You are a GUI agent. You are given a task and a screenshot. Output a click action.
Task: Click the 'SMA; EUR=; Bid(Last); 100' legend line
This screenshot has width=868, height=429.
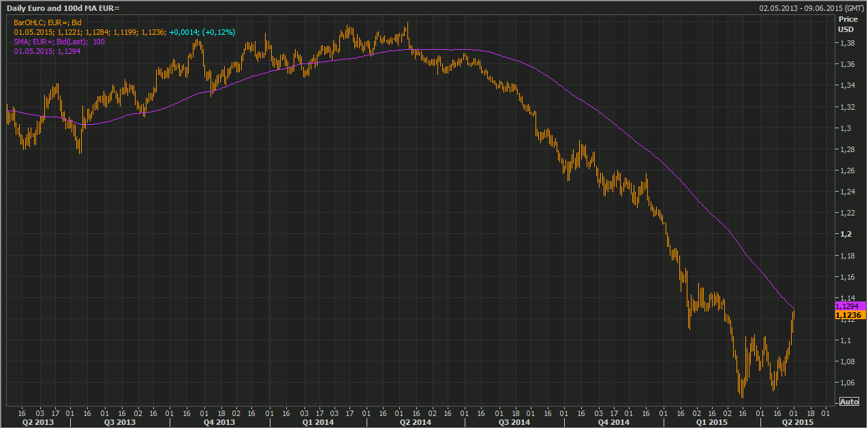coord(59,42)
